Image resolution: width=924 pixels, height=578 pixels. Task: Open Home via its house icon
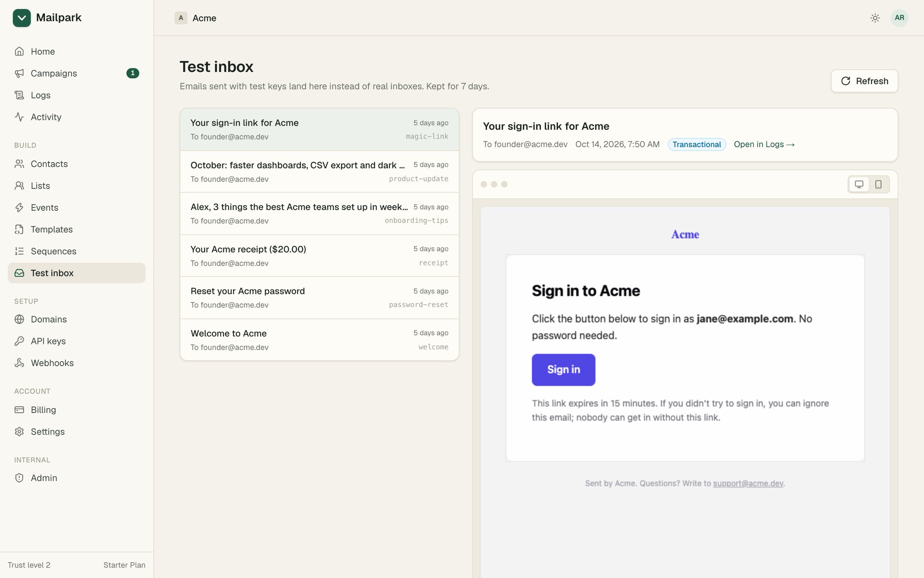pos(19,51)
